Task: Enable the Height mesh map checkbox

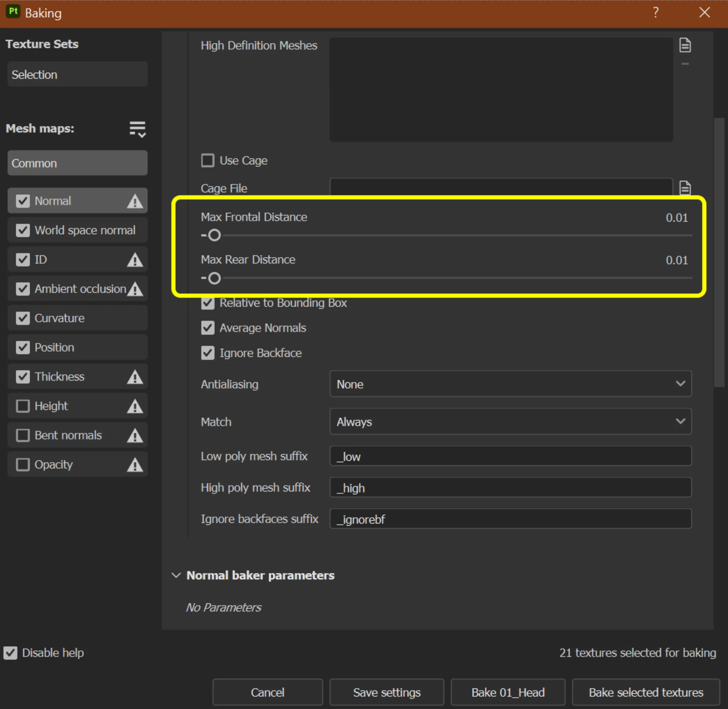Action: tap(23, 406)
